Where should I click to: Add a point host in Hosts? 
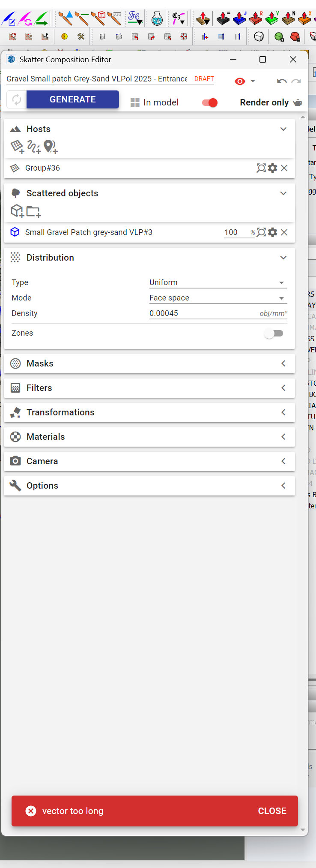point(51,147)
